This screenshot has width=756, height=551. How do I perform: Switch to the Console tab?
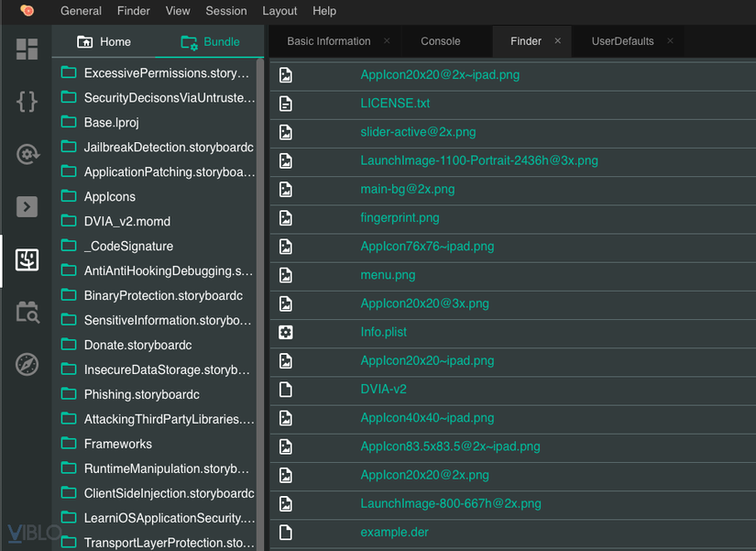441,41
